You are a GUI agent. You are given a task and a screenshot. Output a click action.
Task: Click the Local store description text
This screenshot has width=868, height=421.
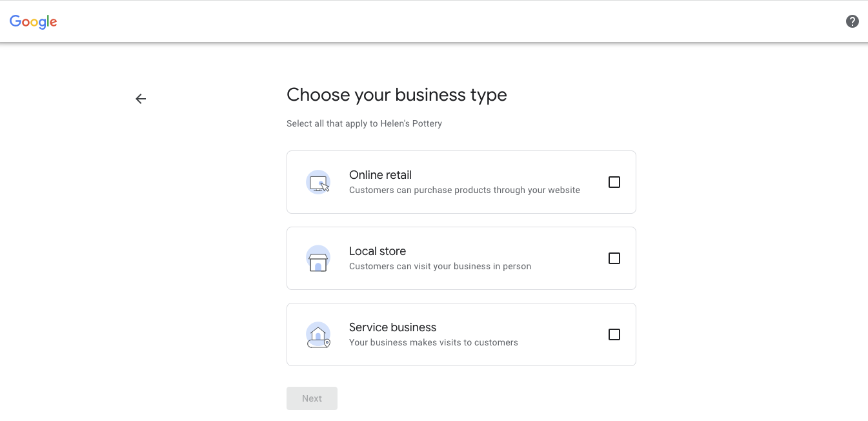pos(440,265)
